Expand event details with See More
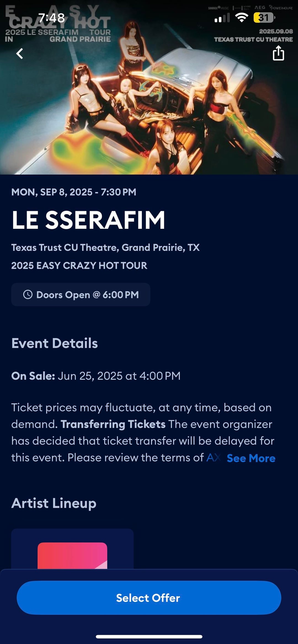 click(251, 458)
